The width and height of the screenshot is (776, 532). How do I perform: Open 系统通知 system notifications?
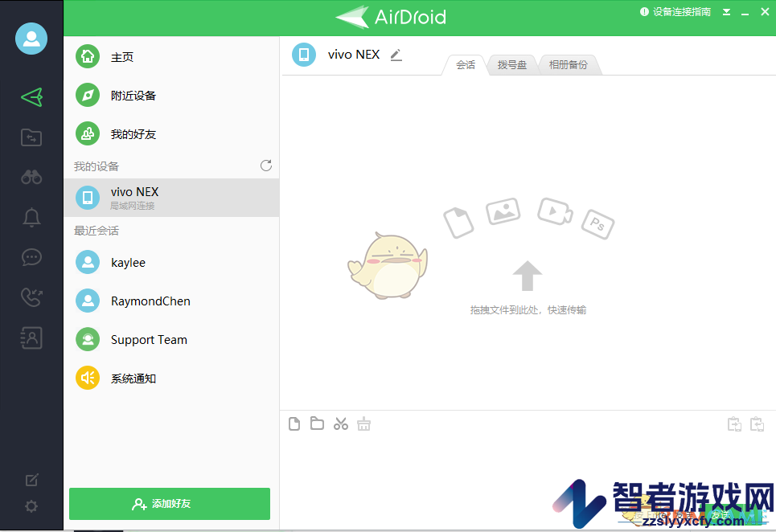pyautogui.click(x=171, y=379)
